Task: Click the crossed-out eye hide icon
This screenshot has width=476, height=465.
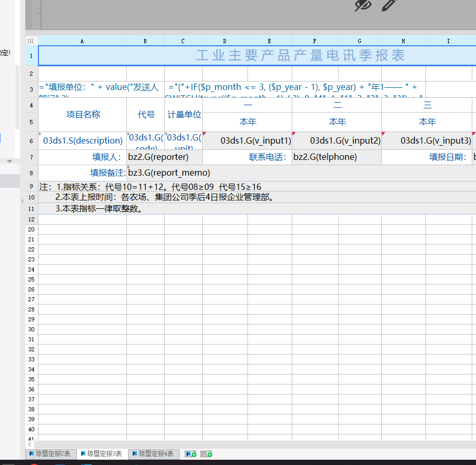Action: click(x=363, y=5)
